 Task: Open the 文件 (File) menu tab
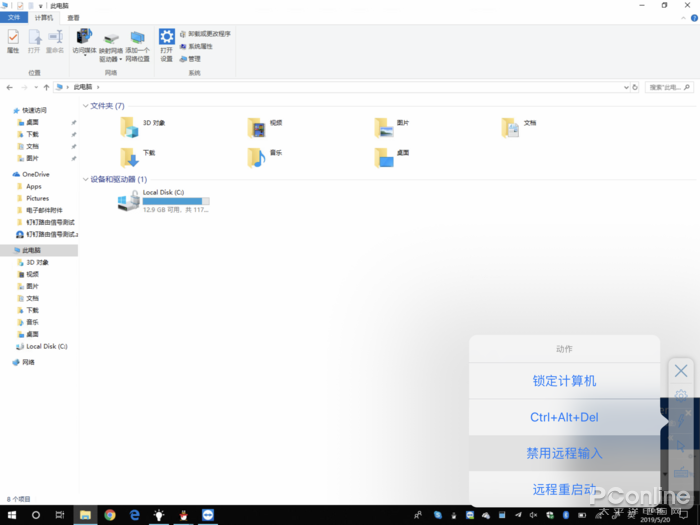point(14,18)
